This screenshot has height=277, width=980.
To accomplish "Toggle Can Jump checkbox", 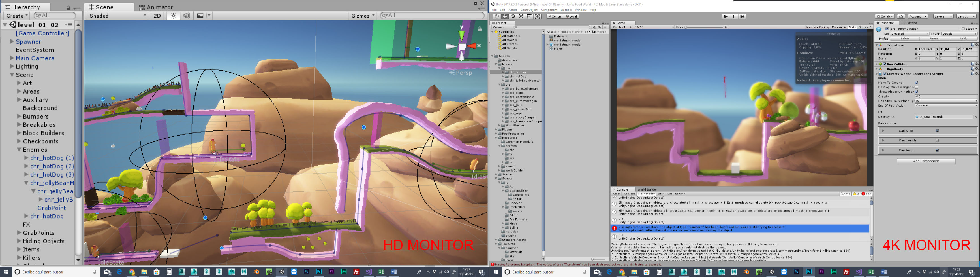I will click(x=937, y=150).
